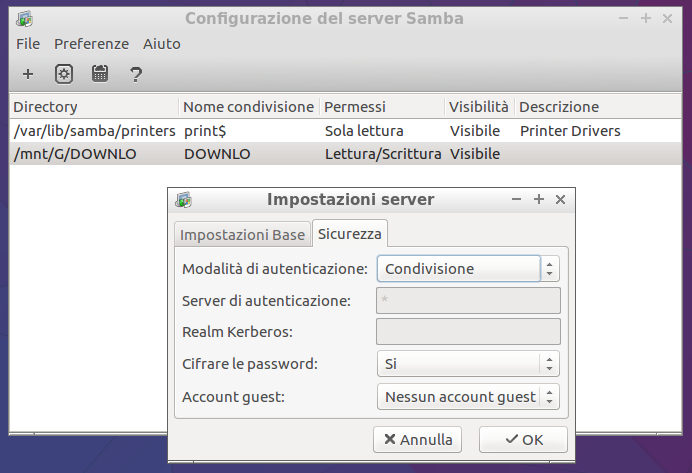Minimize the Samba configuration main window

point(623,19)
